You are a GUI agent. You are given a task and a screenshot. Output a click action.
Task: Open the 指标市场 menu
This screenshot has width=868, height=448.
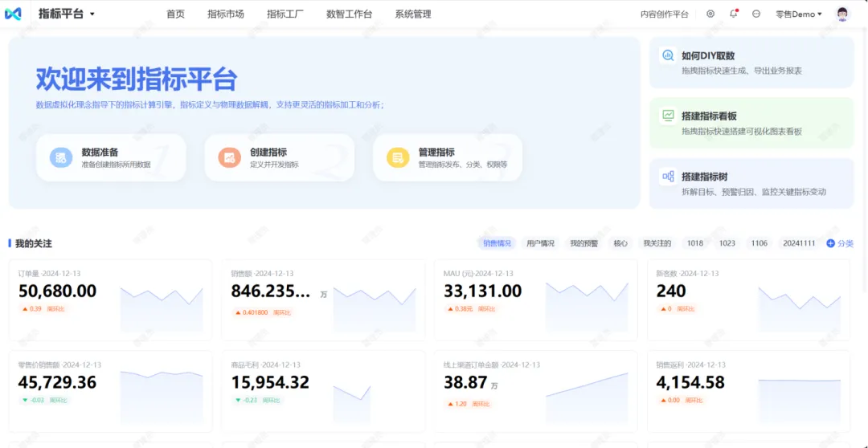226,14
